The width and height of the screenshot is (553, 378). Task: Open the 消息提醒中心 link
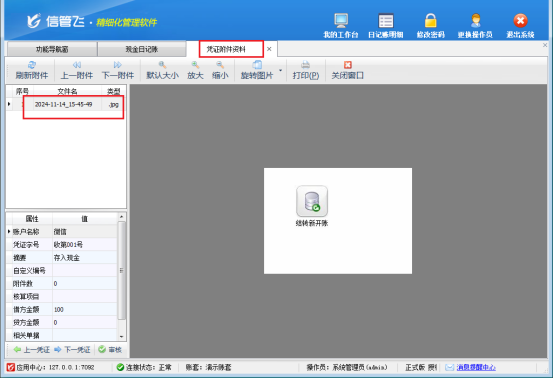pos(476,367)
